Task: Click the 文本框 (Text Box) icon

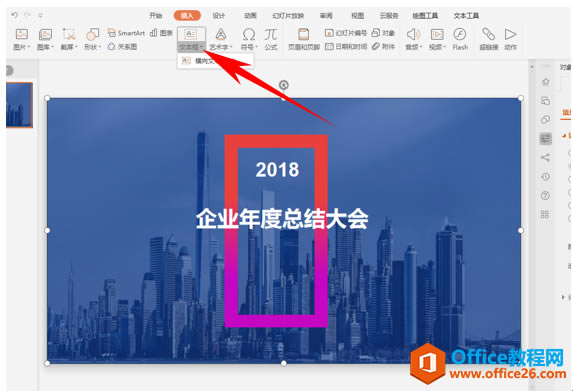Action: pyautogui.click(x=190, y=34)
